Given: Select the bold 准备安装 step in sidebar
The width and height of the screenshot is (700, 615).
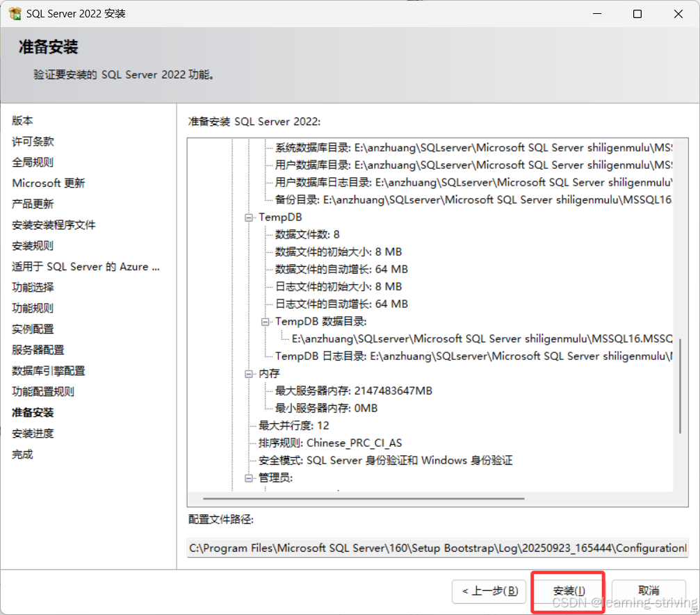Looking at the screenshot, I should pyautogui.click(x=33, y=412).
